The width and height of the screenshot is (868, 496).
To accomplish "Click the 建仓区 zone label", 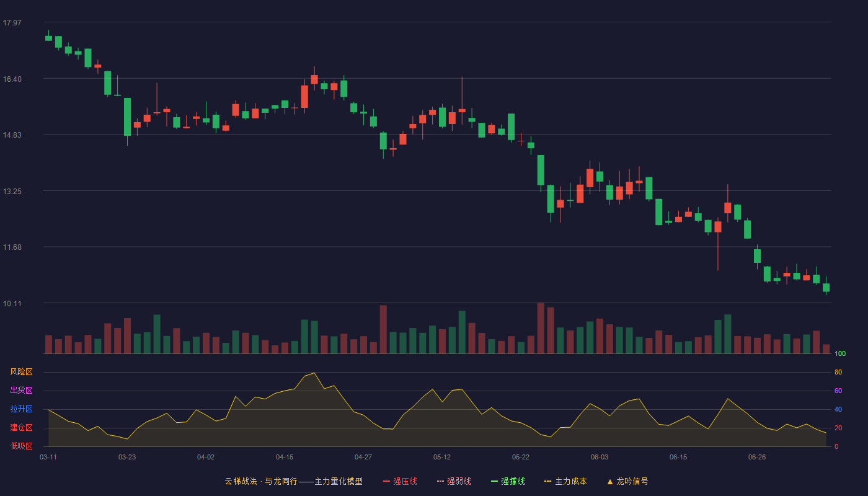I will pyautogui.click(x=21, y=428).
